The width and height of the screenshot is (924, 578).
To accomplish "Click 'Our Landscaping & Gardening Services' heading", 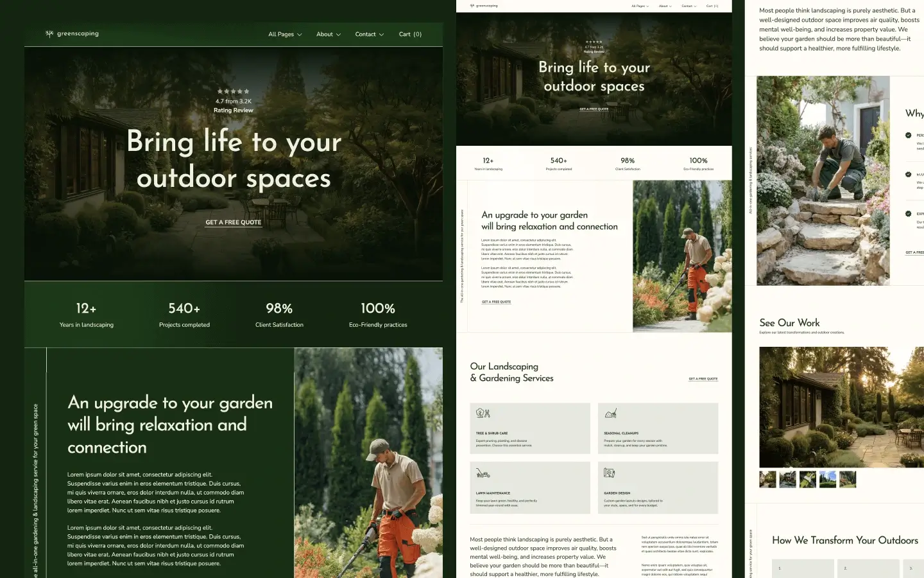I will tap(512, 372).
